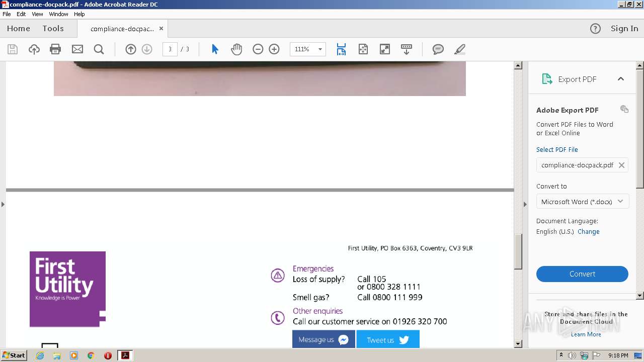Remove selected compliance-docpack.pdf file
Viewport: 644px width, 362px height.
[x=621, y=165]
